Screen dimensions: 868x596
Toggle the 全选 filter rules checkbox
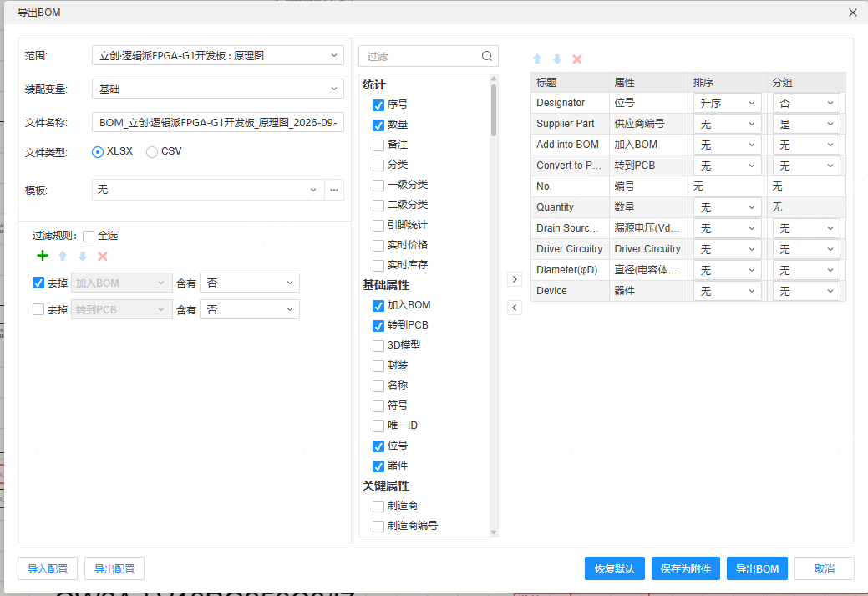pos(89,237)
